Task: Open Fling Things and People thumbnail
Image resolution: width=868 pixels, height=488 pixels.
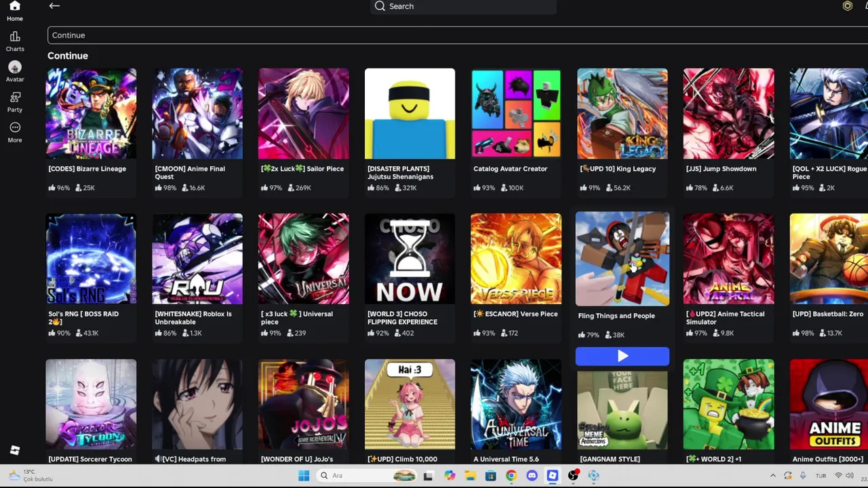Action: (623, 259)
